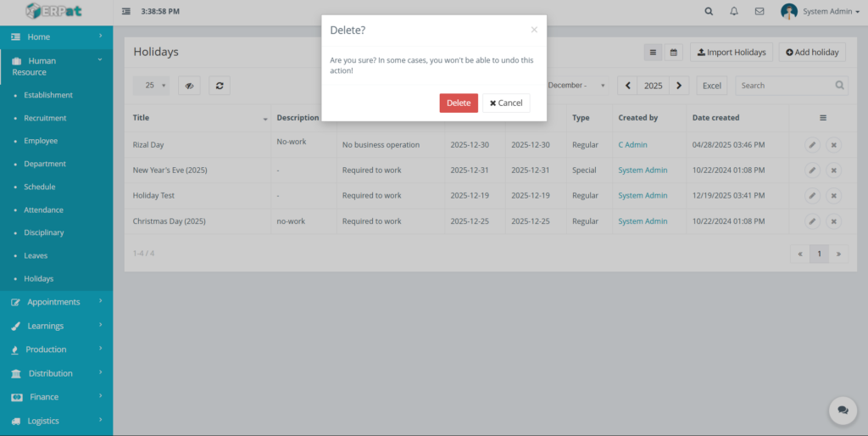Open the chat bubble icon
The height and width of the screenshot is (436, 868).
843,410
